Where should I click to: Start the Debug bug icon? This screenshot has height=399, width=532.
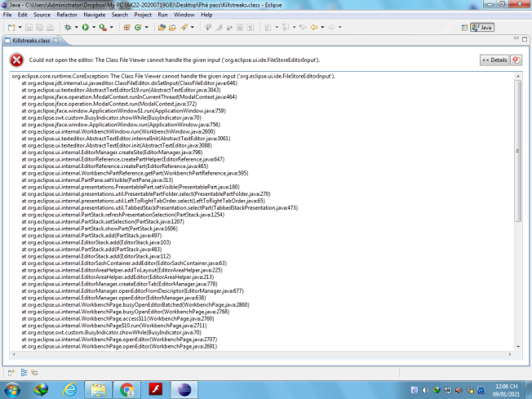point(68,28)
